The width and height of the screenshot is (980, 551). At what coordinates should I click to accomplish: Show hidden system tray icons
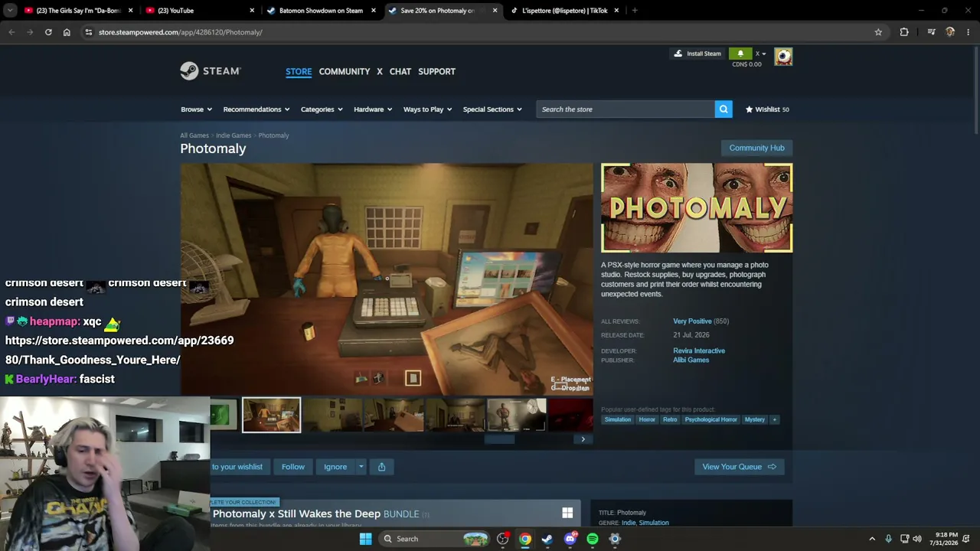coord(872,539)
